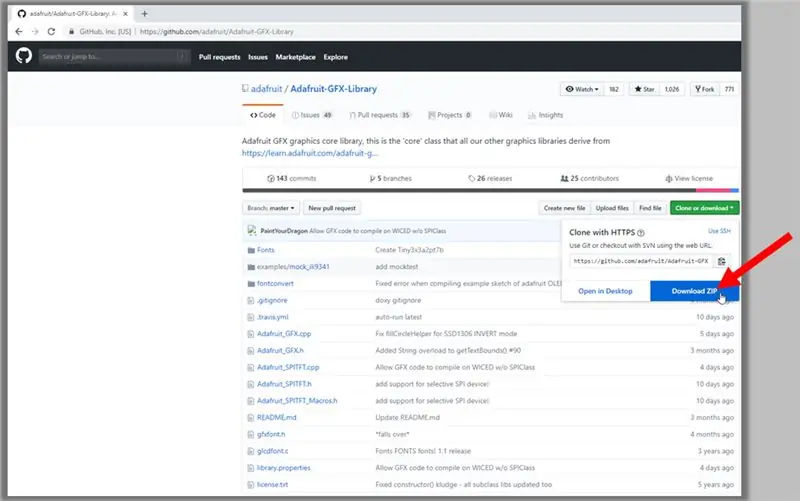800x501 pixels.
Task: Open the Projects tab
Action: pyautogui.click(x=450, y=115)
